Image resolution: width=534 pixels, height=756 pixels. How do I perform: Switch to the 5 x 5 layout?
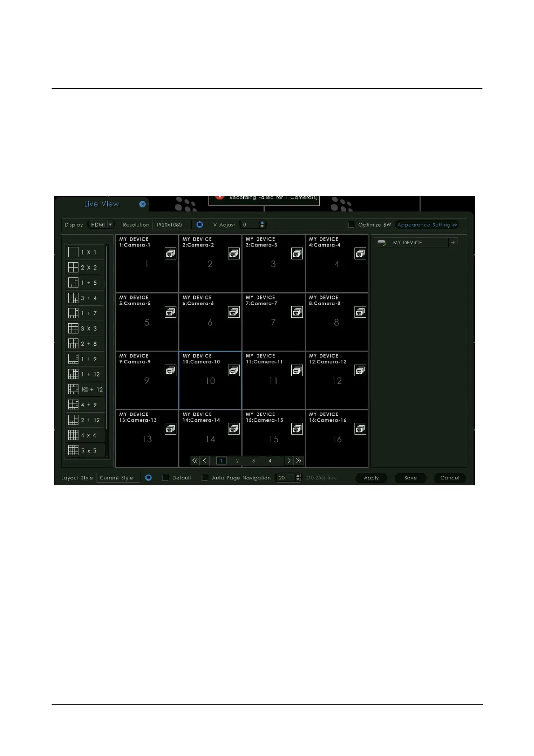(x=85, y=451)
